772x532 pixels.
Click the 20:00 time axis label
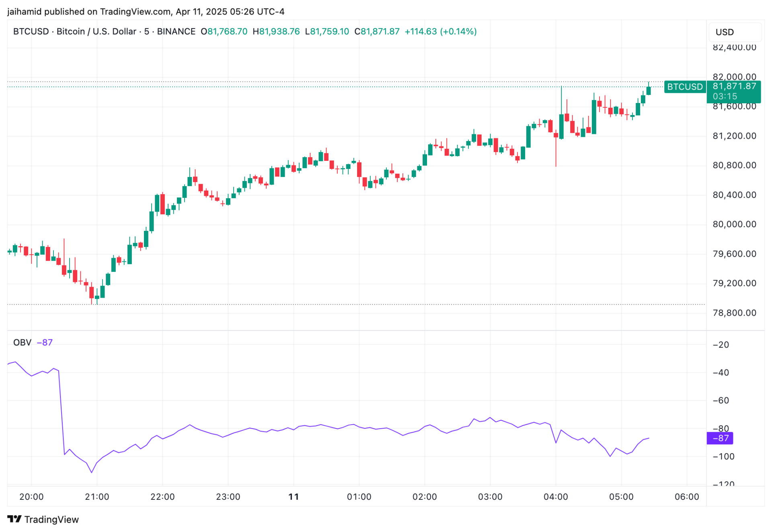(31, 497)
